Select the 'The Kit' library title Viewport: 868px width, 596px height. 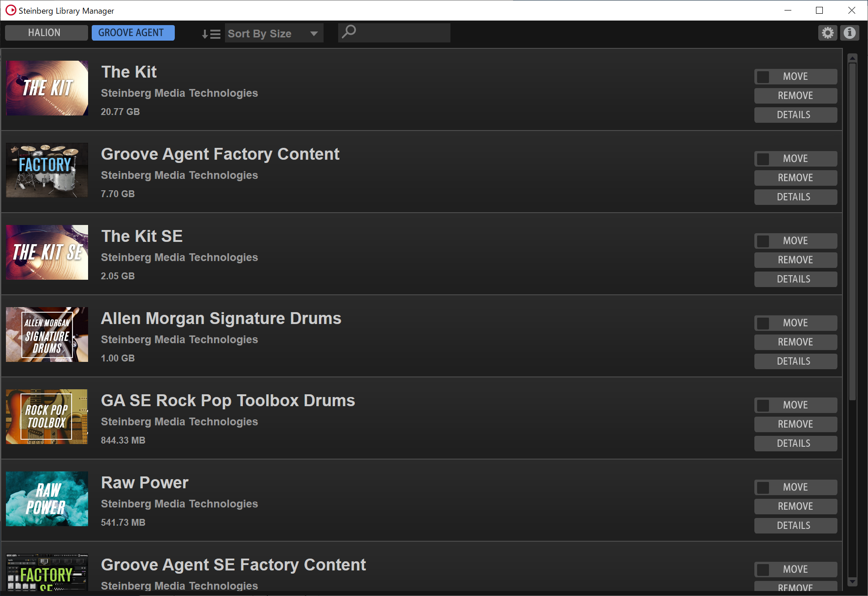click(x=129, y=72)
